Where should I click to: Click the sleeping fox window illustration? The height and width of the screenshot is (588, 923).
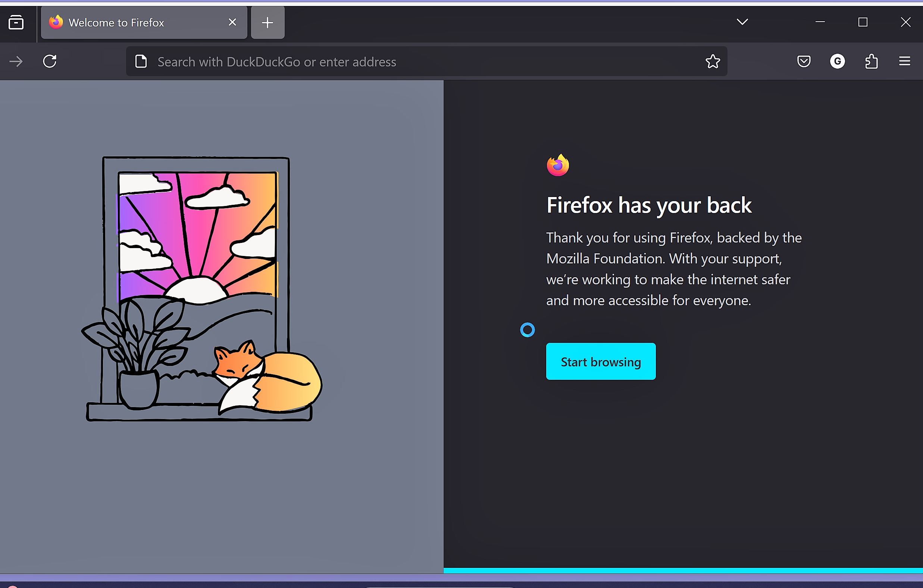pos(201,290)
